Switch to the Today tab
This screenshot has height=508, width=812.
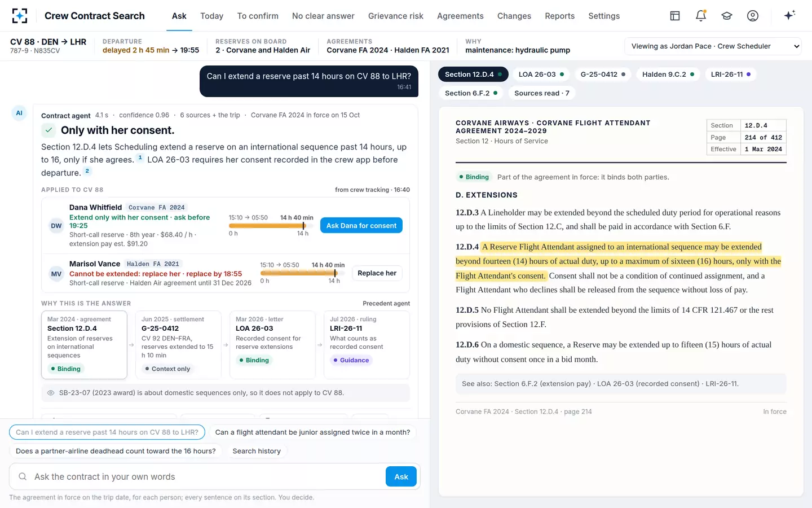tap(212, 16)
